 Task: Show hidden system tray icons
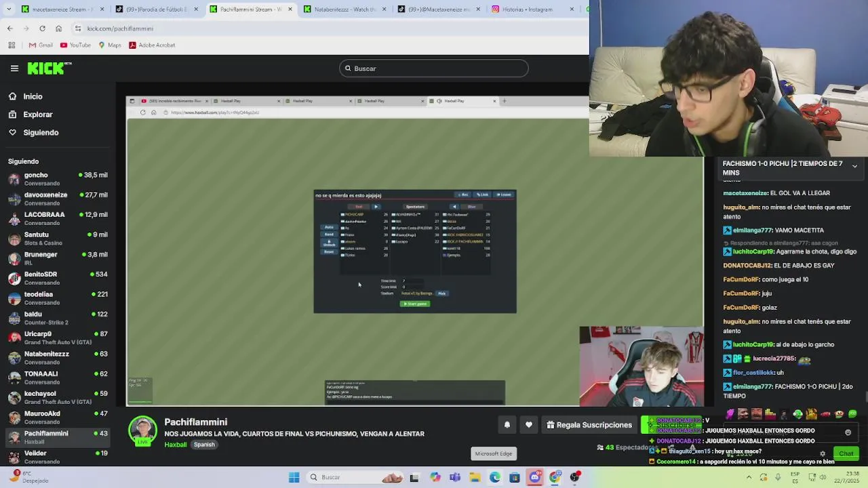[749, 477]
